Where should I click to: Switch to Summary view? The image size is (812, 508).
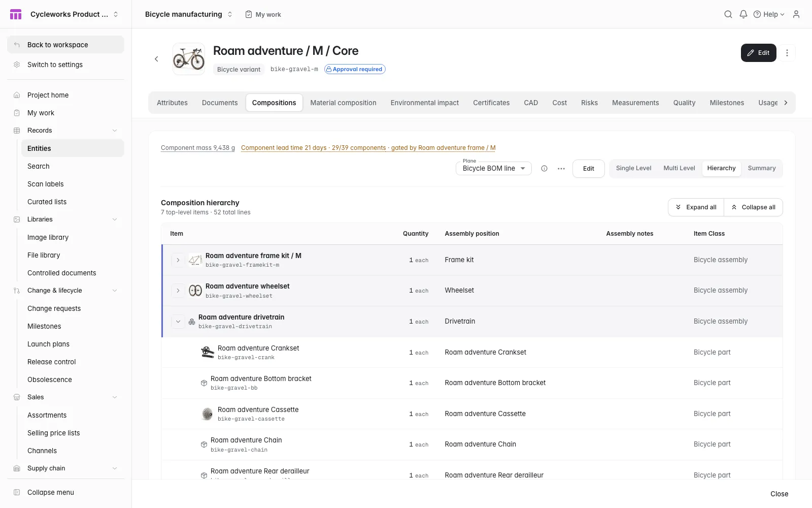point(762,168)
